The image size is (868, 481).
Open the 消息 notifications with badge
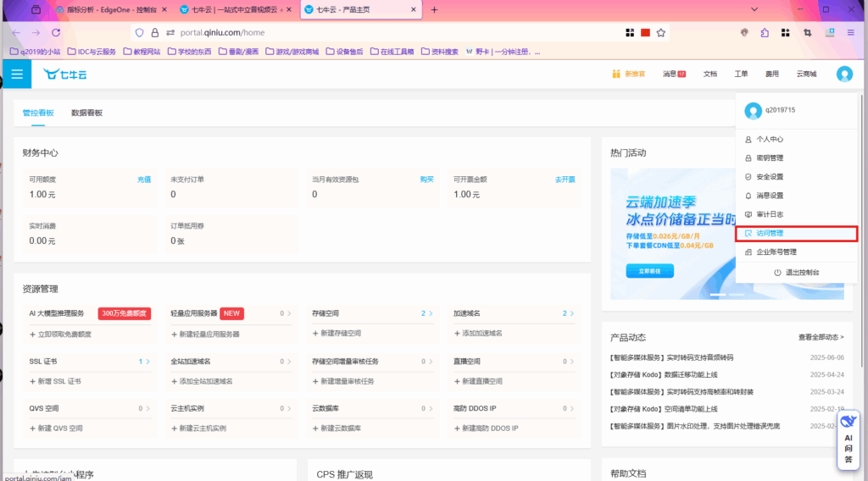pyautogui.click(x=674, y=74)
